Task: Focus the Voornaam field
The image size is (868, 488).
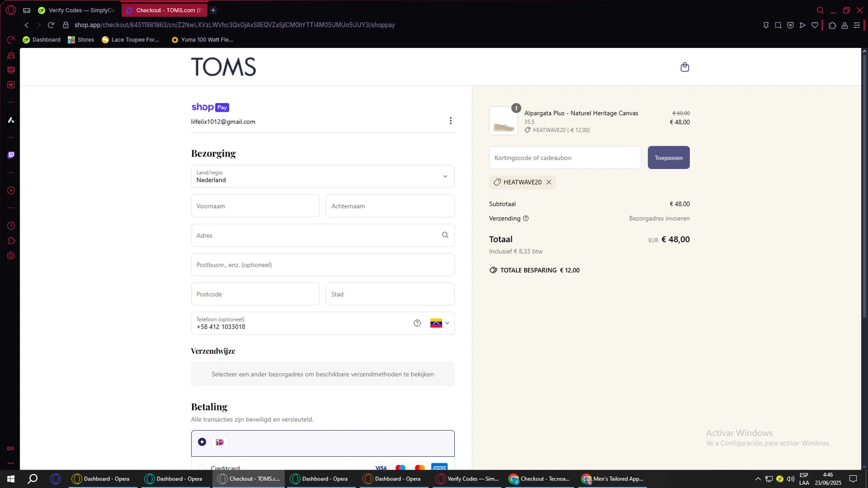Action: pyautogui.click(x=255, y=206)
